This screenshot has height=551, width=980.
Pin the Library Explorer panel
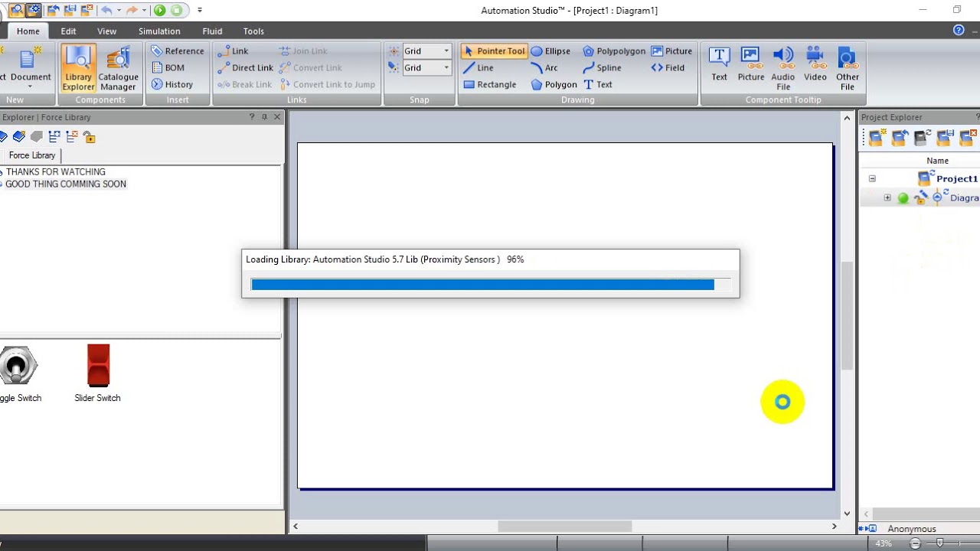(x=264, y=117)
